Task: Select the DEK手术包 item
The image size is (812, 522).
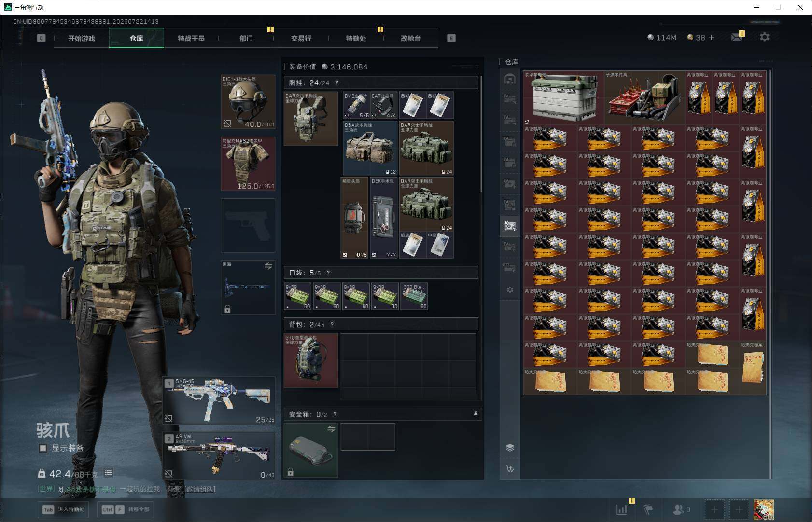Action: (x=384, y=218)
